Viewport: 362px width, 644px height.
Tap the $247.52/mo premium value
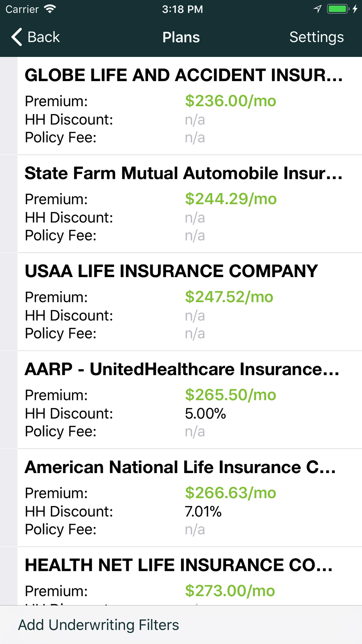[229, 297]
